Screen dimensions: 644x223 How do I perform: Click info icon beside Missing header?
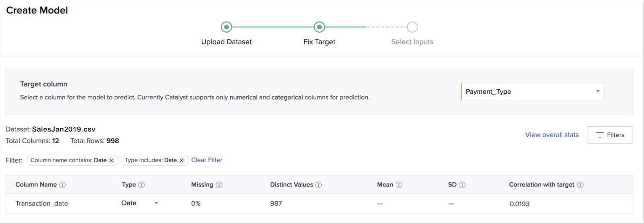219,185
